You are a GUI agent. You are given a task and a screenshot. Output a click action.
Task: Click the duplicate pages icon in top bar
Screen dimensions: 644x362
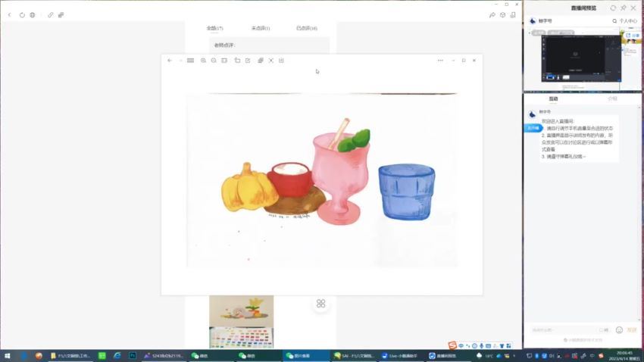61,15
